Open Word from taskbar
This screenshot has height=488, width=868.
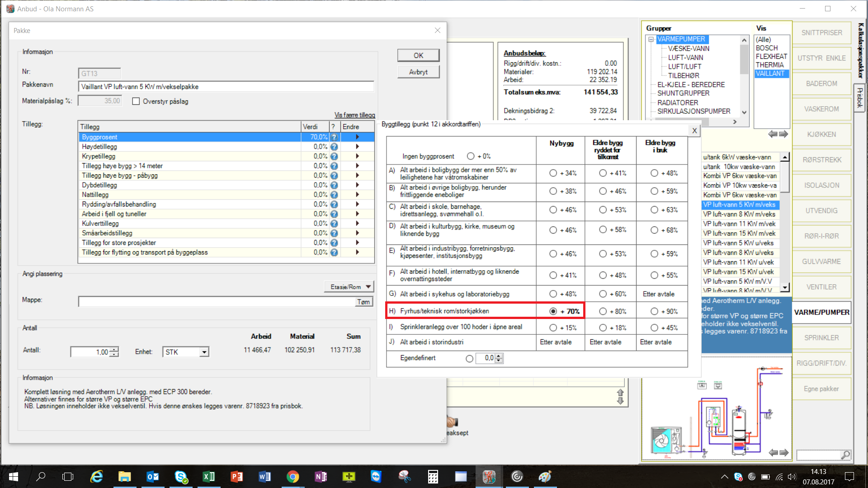(265, 477)
